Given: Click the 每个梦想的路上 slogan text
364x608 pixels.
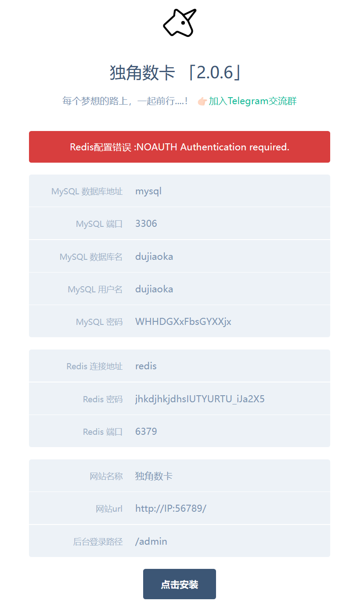Looking at the screenshot, I should coord(126,101).
